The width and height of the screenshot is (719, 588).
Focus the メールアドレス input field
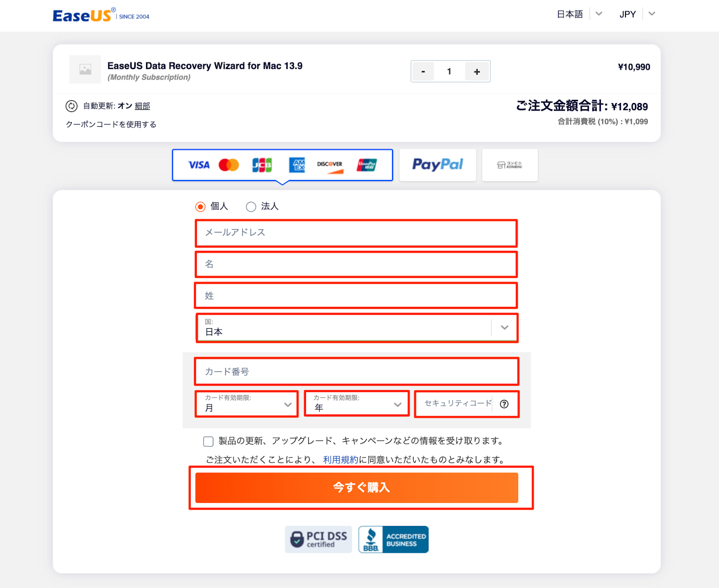[x=356, y=233]
